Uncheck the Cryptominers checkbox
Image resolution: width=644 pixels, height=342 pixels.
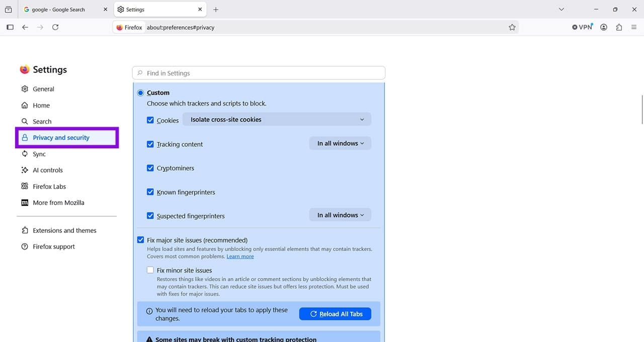point(150,168)
